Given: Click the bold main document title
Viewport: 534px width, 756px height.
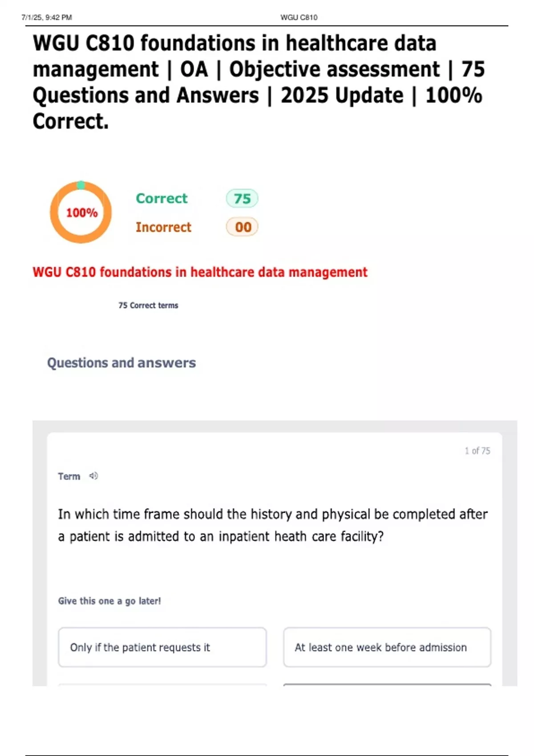Looking at the screenshot, I should pyautogui.click(x=258, y=82).
